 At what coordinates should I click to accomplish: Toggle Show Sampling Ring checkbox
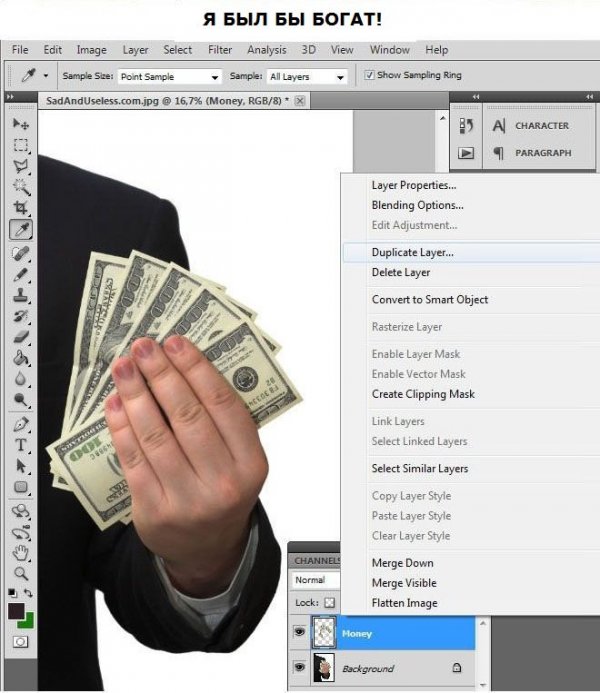point(369,75)
